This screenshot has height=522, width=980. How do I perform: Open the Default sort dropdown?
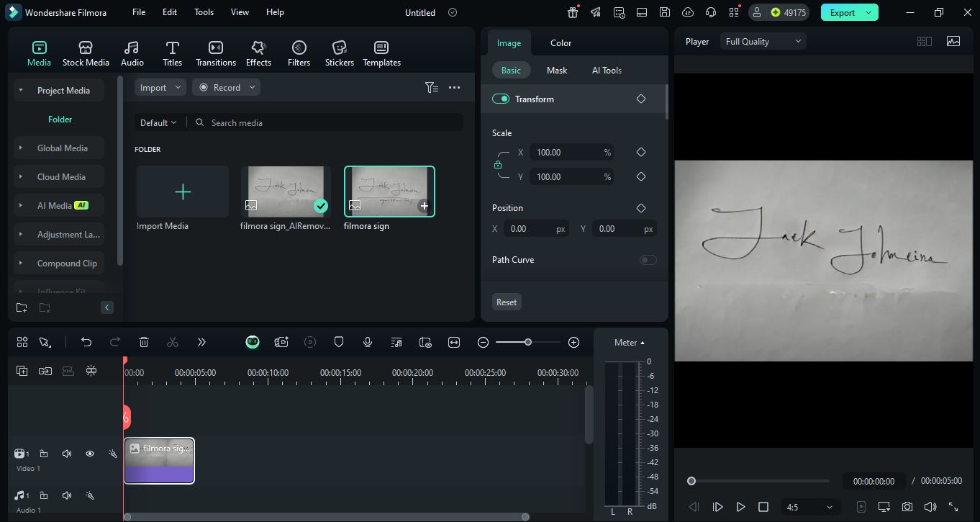pos(158,122)
